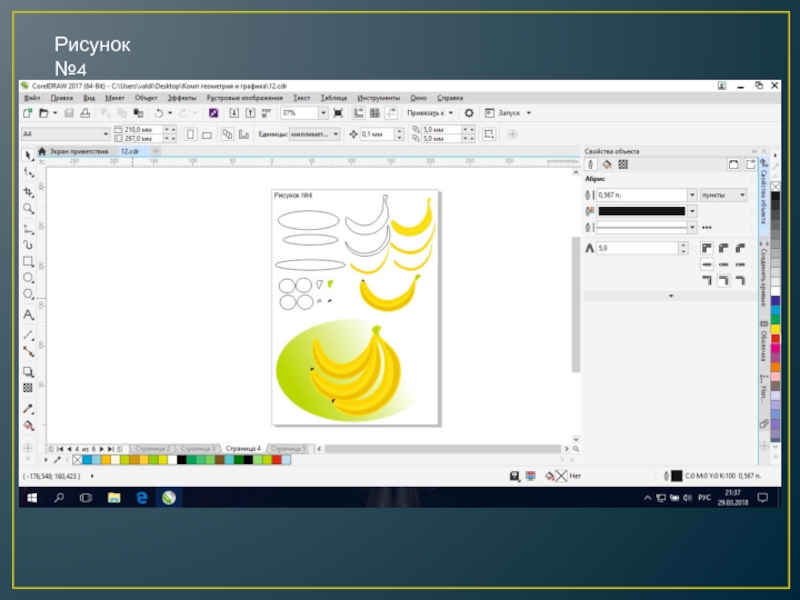
Task: Select the Pick tool in the toolbox
Action: tap(28, 156)
